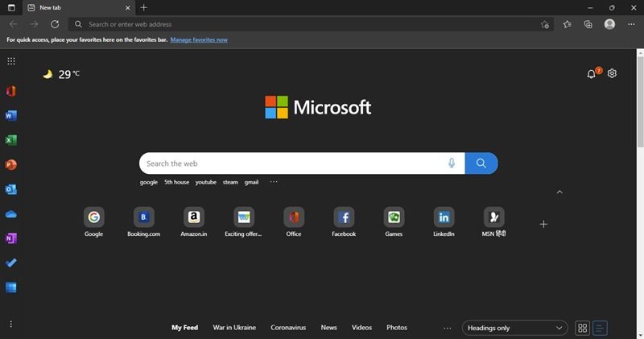Open OneNote sidebar icon
The height and width of the screenshot is (339, 644).
pyautogui.click(x=11, y=238)
